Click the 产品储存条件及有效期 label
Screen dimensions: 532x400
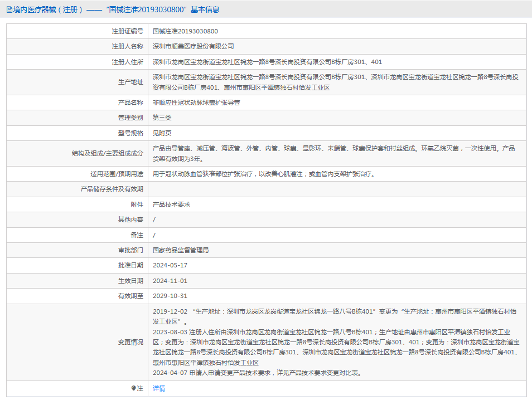(112, 189)
